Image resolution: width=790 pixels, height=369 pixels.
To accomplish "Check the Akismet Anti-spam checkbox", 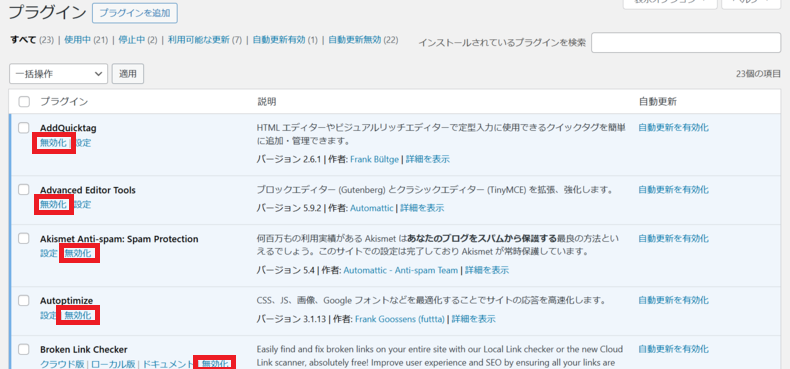I will click(x=24, y=238).
